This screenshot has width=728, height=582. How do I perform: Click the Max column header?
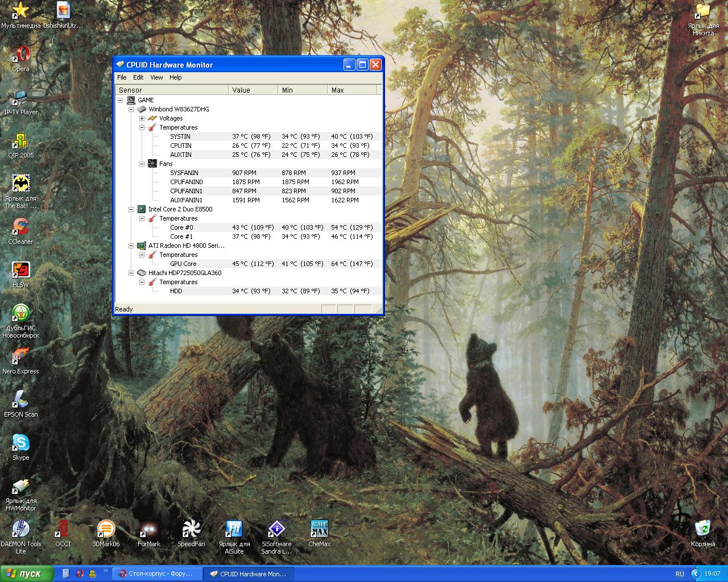click(352, 90)
